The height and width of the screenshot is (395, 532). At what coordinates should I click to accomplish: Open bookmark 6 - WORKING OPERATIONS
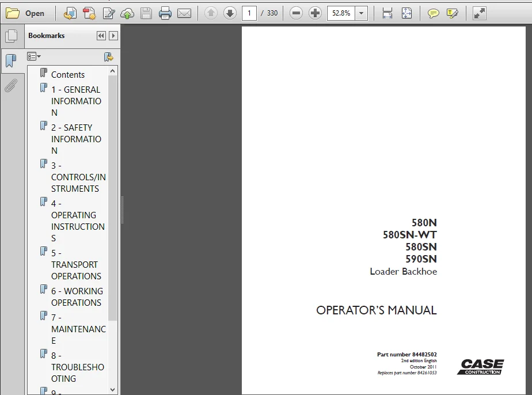click(x=77, y=297)
